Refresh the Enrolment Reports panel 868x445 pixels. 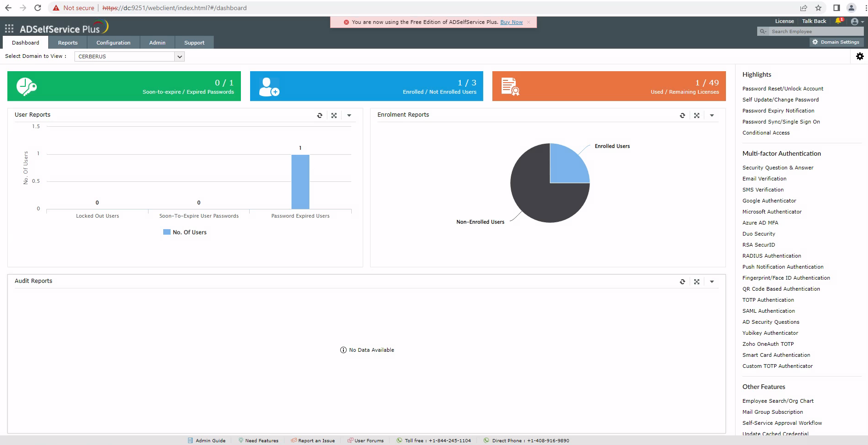(x=682, y=116)
